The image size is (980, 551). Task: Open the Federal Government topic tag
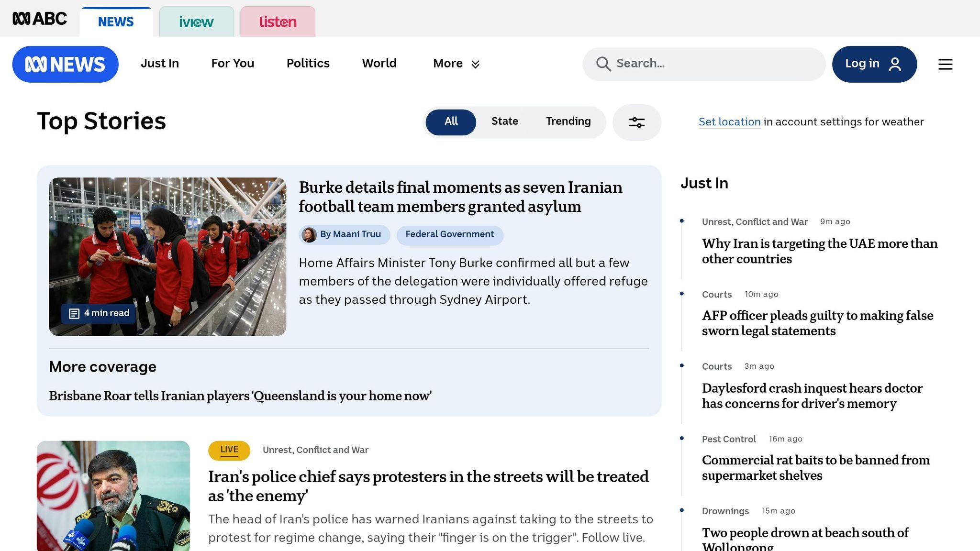[450, 235]
